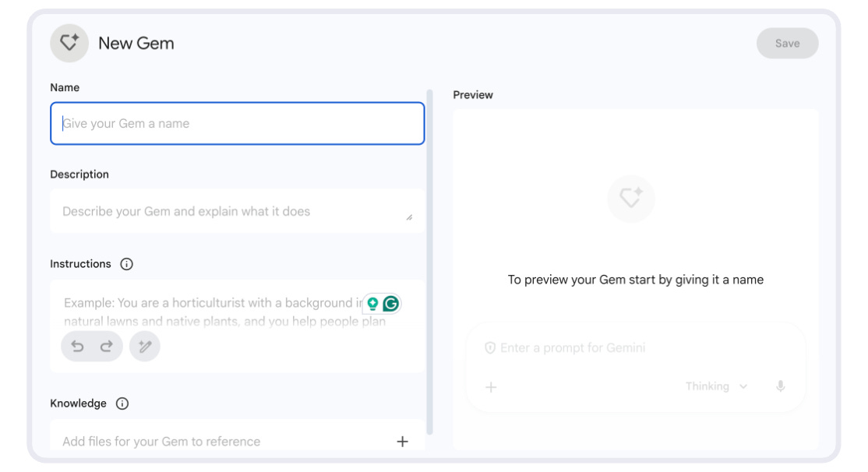
Task: Click the info icon next to Instructions
Action: pos(127,263)
